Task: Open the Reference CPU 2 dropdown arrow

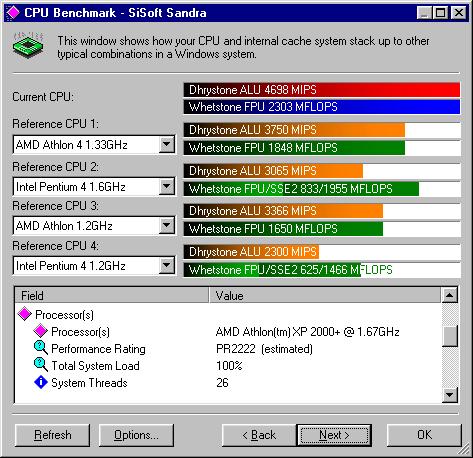Action: tap(166, 186)
